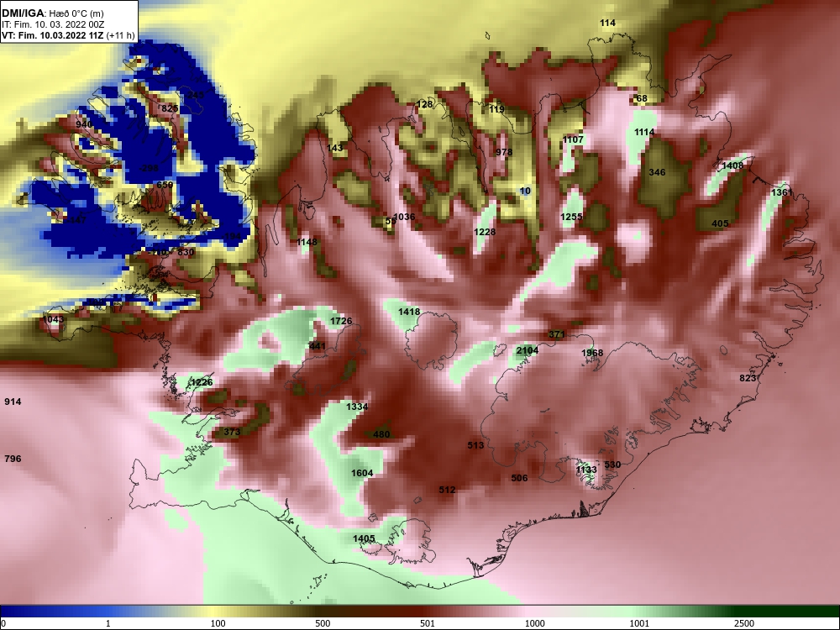Click the height label 1255
This screenshot has width=840, height=630.
pos(571,217)
